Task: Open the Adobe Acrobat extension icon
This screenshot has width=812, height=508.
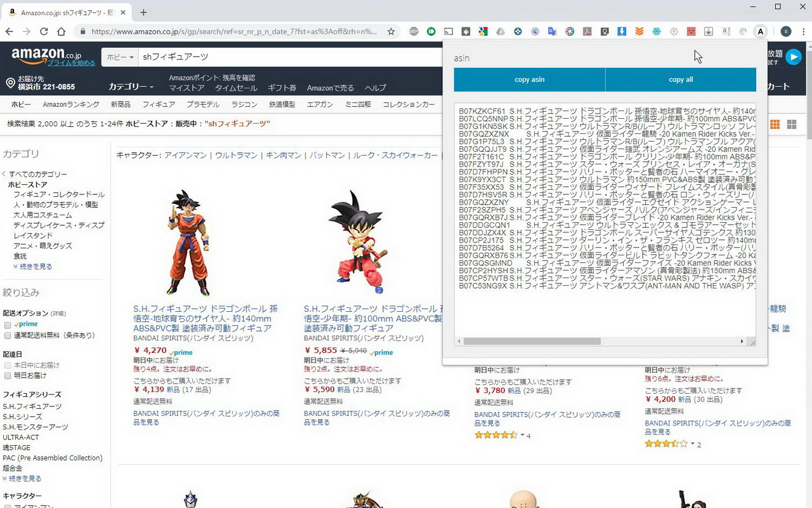Action: (x=587, y=30)
